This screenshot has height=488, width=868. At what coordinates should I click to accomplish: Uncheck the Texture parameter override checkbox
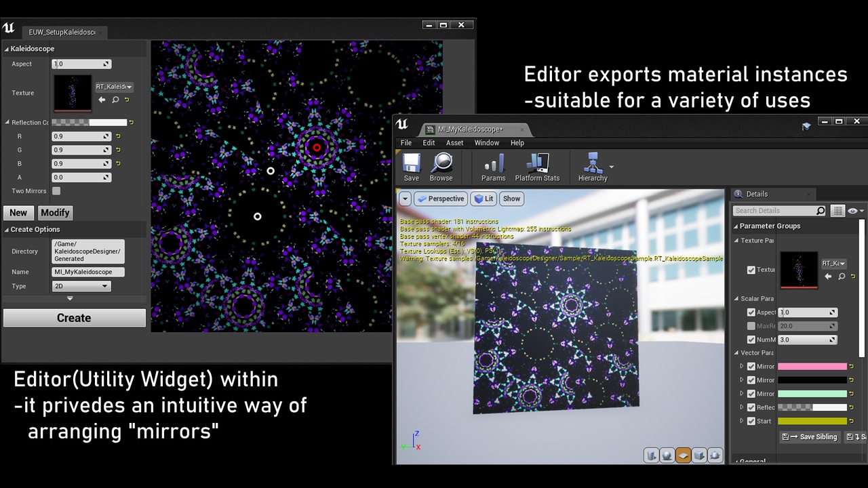point(751,270)
